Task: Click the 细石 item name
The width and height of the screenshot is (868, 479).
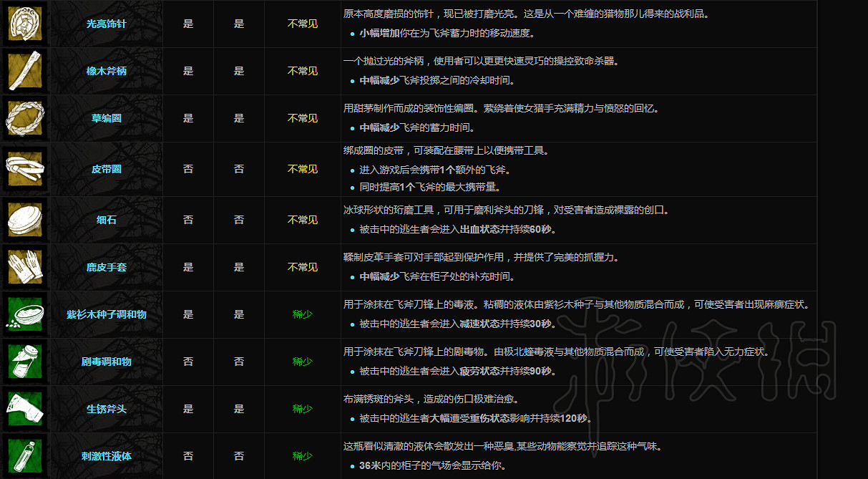Action: [x=104, y=220]
